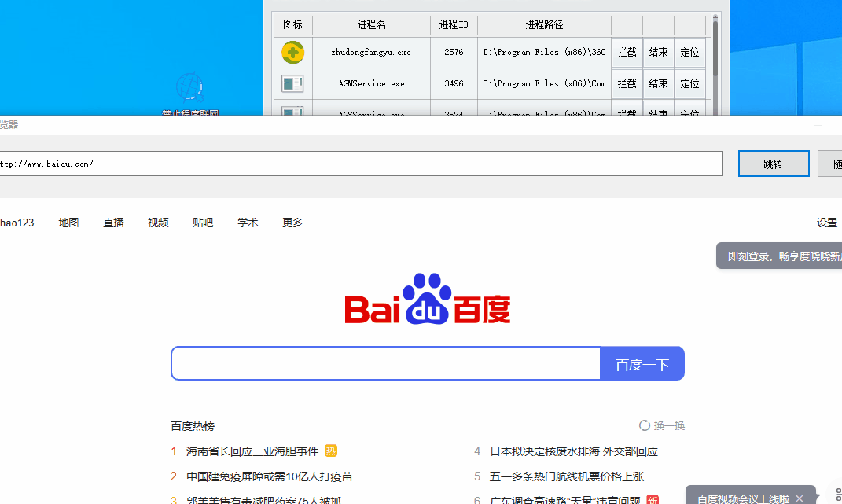Viewport: 842px width, 504px height.
Task: Open the desktop shortcut icon behind the window
Action: pyautogui.click(x=189, y=88)
